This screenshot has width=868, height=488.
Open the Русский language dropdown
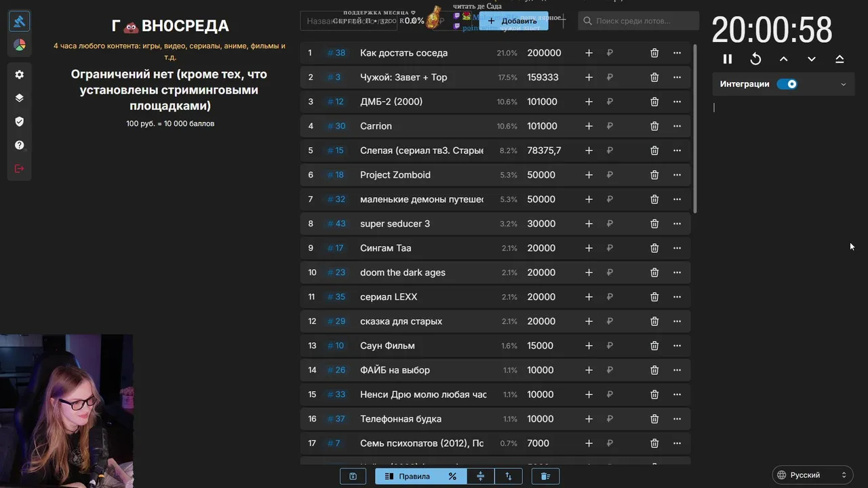[x=812, y=475]
